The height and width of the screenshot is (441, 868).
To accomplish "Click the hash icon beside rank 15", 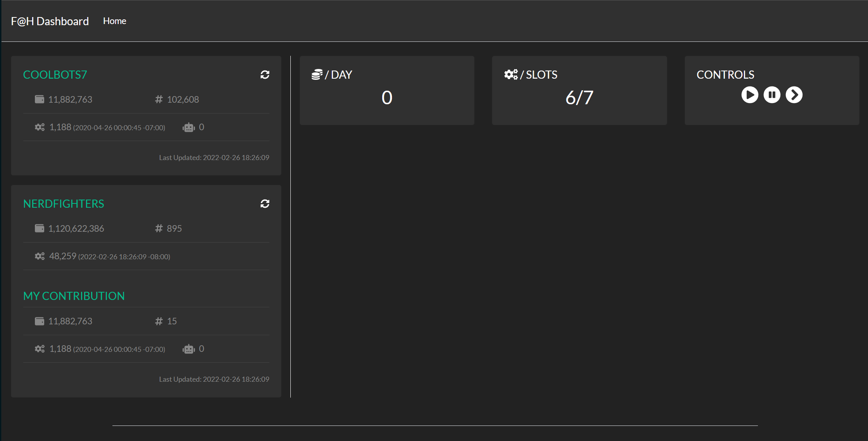I will 159,321.
